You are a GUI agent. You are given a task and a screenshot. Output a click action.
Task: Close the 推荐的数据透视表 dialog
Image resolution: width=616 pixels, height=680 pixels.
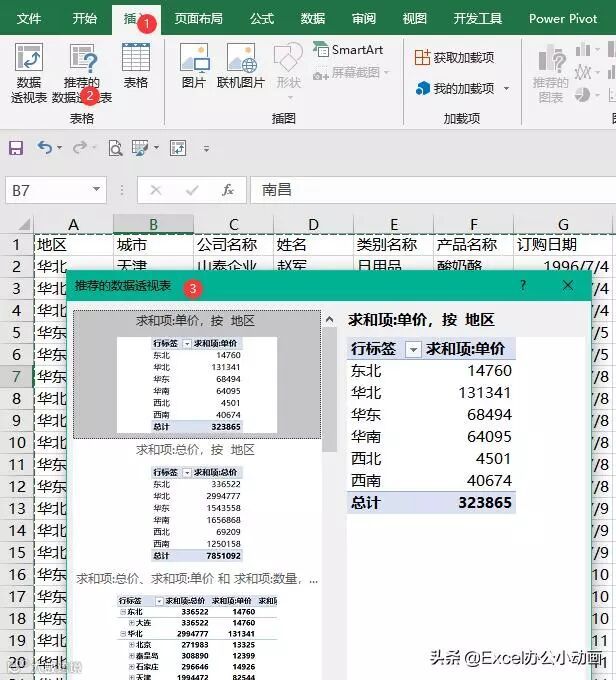[x=567, y=285]
